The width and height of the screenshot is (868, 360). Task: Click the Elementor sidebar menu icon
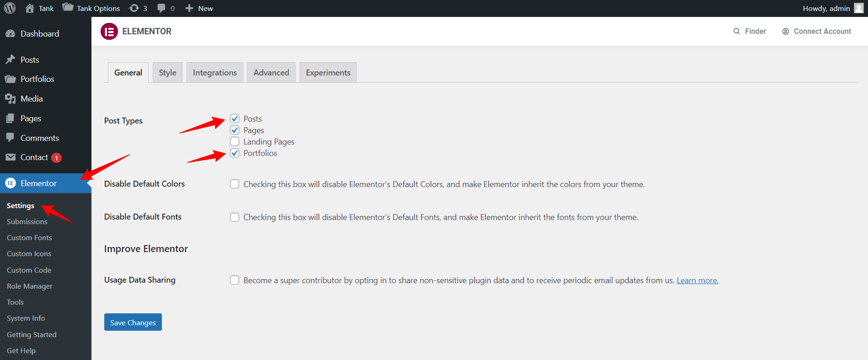pos(10,183)
